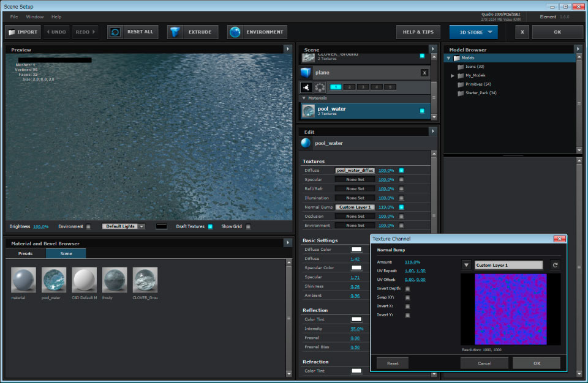Enable the Show Grid checkbox
588x383 pixels.
[x=248, y=226]
